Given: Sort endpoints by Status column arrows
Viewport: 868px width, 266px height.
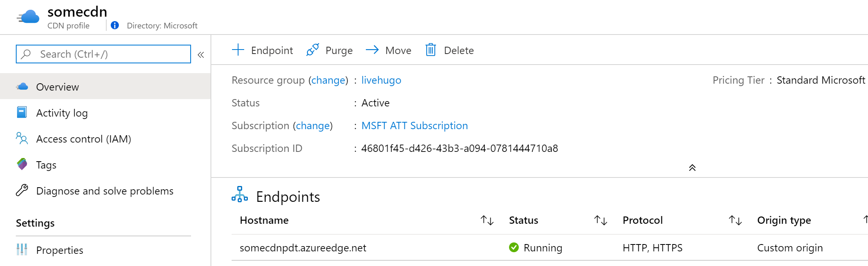Looking at the screenshot, I should tap(600, 220).
